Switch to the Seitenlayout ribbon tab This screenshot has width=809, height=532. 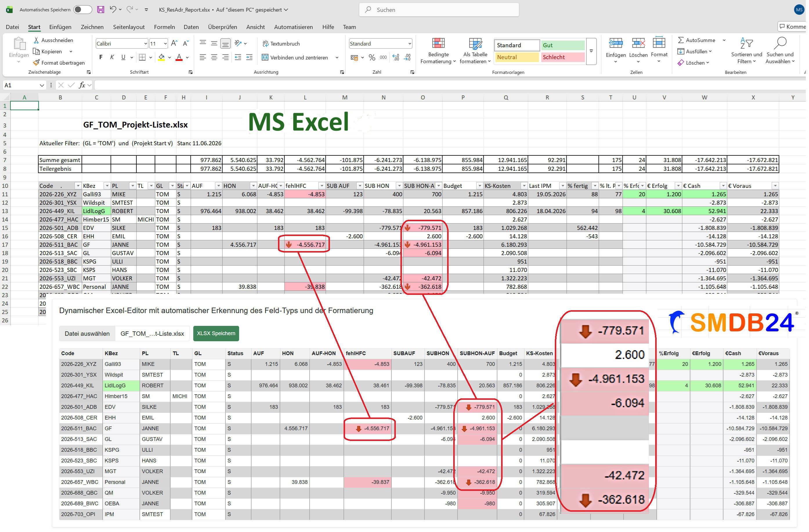129,27
